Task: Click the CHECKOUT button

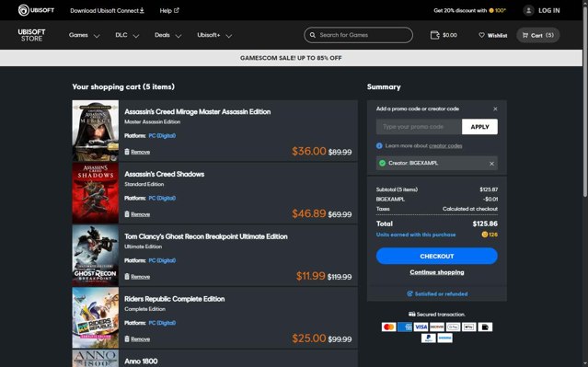Action: click(437, 256)
